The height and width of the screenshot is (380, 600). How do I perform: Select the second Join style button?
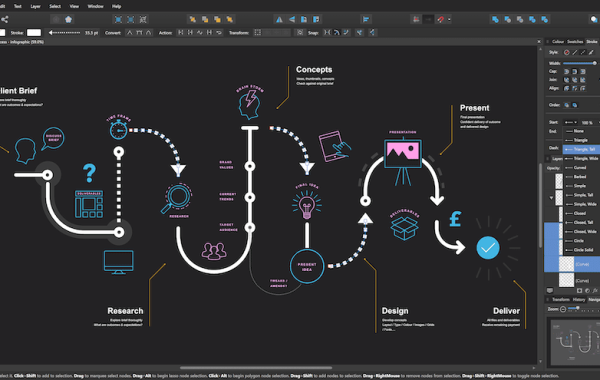tap(575, 80)
